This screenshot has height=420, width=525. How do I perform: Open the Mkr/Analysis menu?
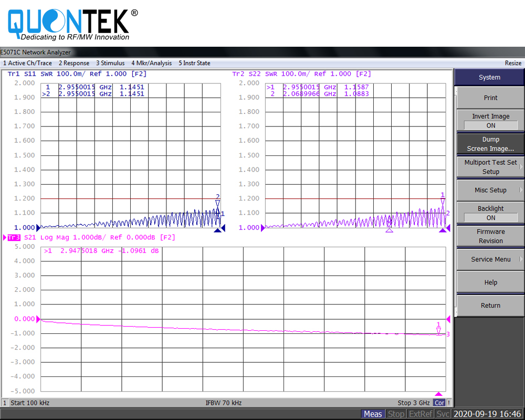151,63
